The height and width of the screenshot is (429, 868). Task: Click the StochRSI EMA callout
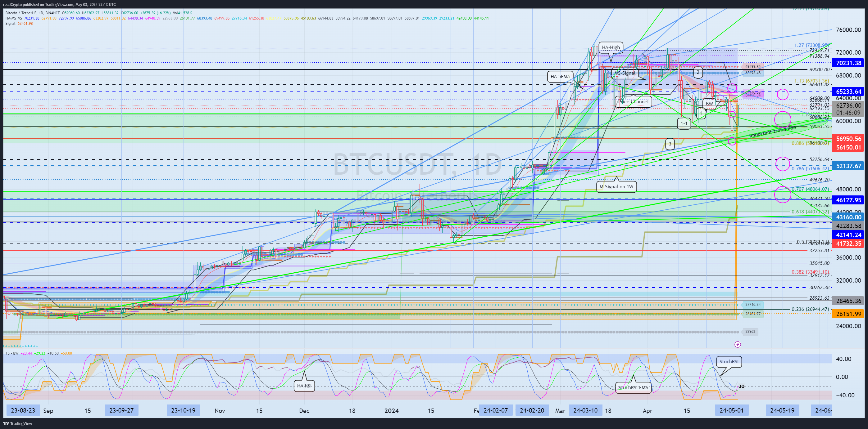[x=633, y=388]
